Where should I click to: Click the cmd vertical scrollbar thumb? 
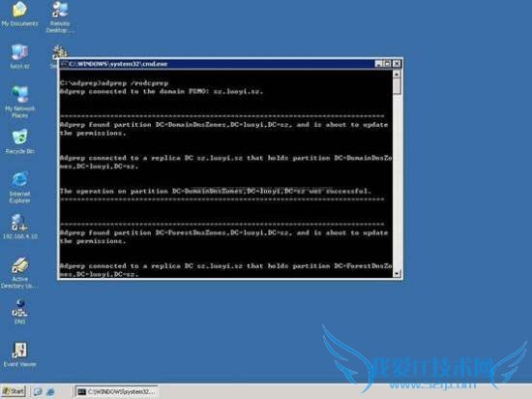point(397,86)
